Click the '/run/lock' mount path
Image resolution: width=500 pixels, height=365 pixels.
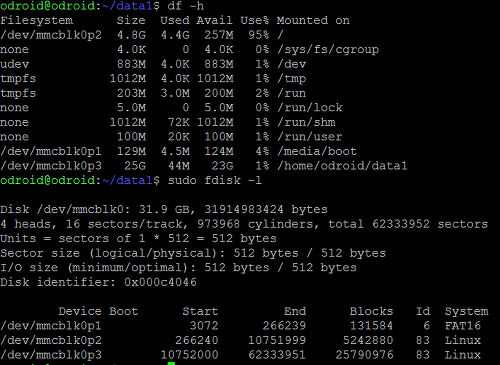point(310,107)
